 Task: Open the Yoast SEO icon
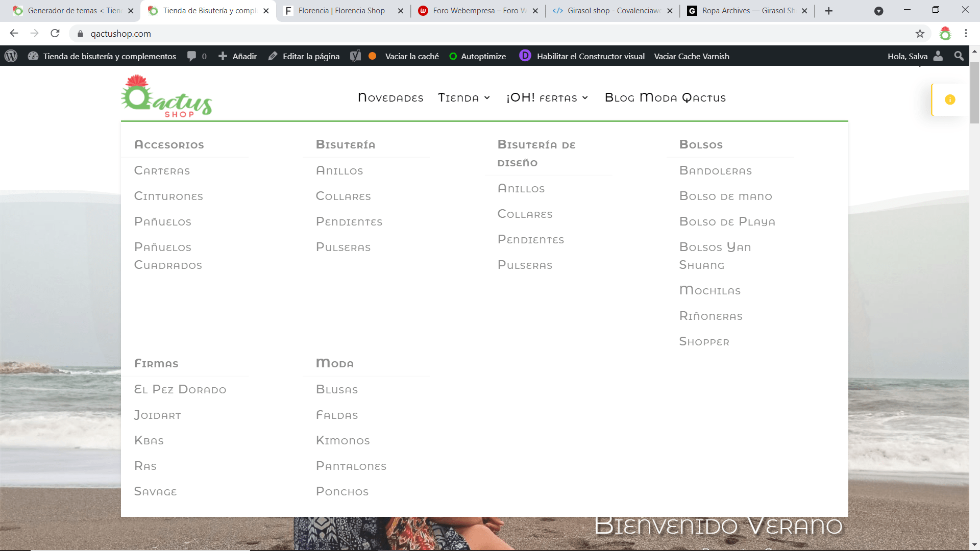click(x=356, y=56)
